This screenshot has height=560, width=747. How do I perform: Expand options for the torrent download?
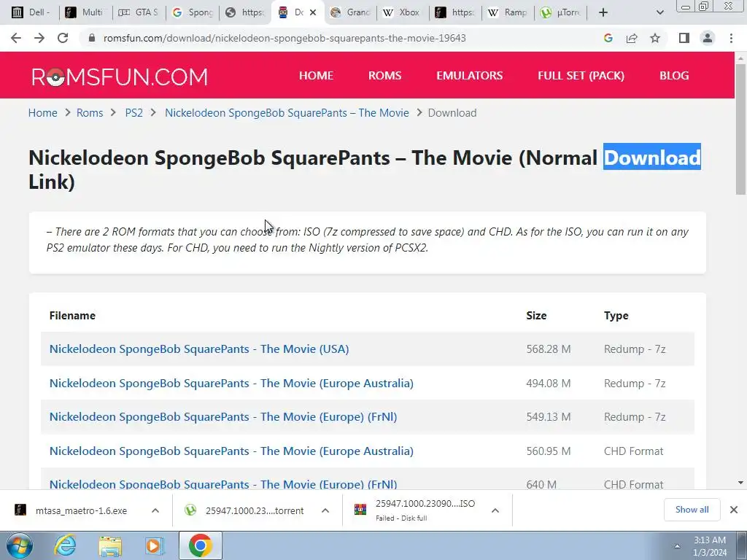tap(325, 510)
